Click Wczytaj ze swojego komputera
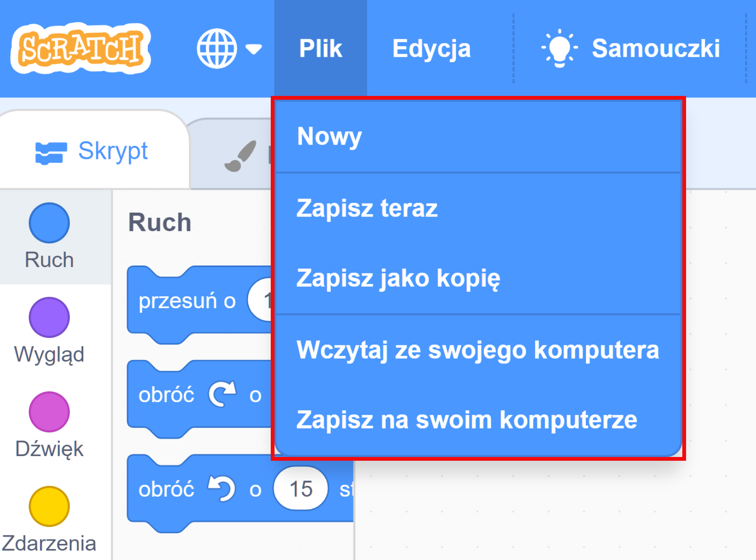This screenshot has width=756, height=560. (477, 350)
